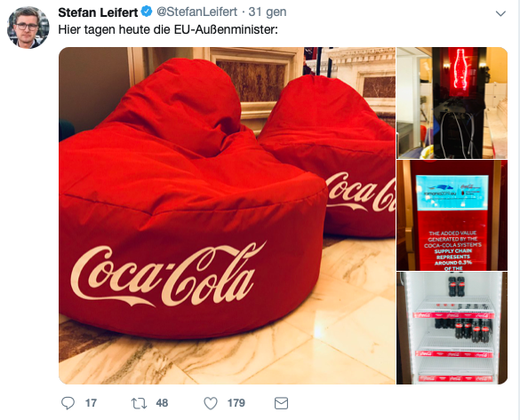The image size is (520, 420).
Task: Open the 31 gen timestamp link
Action: 268,12
